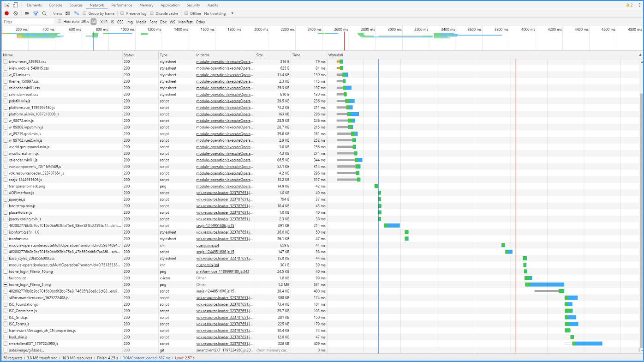Screen dimensions: 644x362
Task: Switch to large request rows view
Action: click(68, 13)
